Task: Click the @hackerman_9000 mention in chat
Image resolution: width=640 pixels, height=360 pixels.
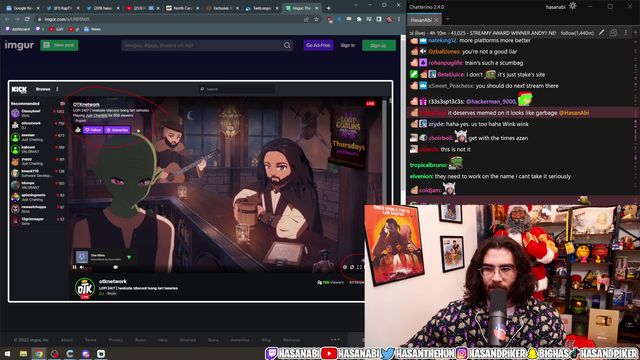Action: [491, 101]
